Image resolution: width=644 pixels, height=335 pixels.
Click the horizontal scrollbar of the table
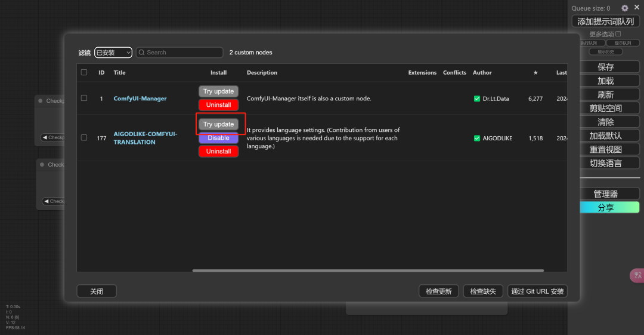tap(368, 271)
